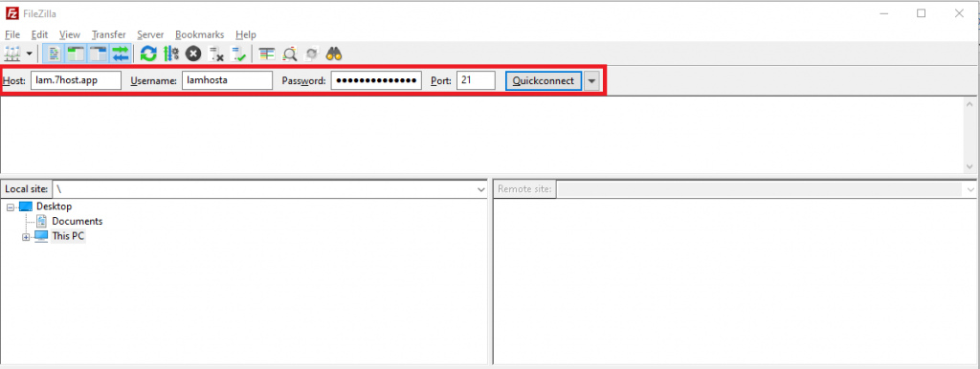This screenshot has width=980, height=369.
Task: Open the Site Manager icon
Action: pyautogui.click(x=12, y=54)
